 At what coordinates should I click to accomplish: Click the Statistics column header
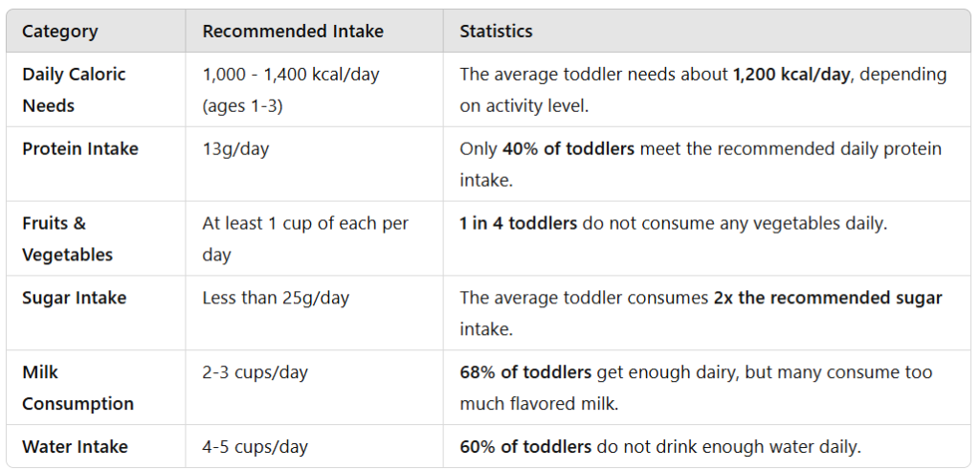[x=496, y=32]
